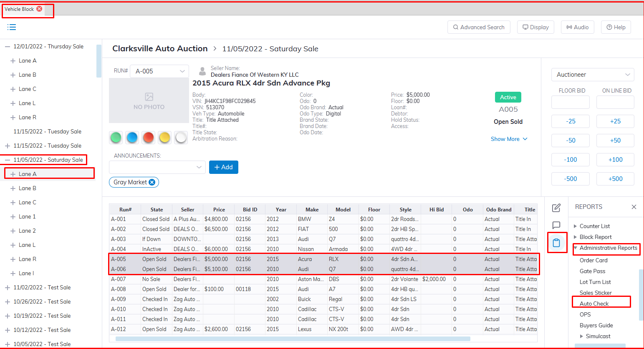Collapse the Administrative Reports section

[576, 248]
